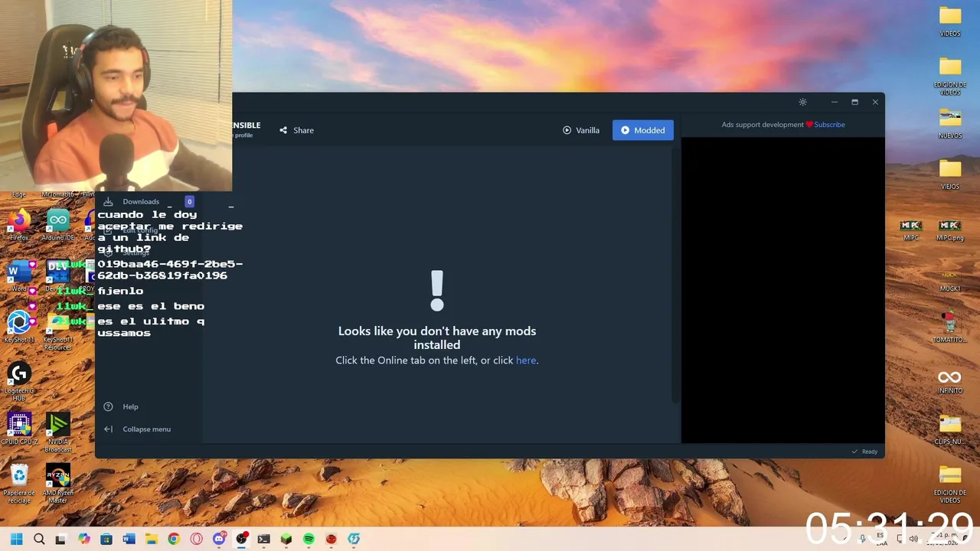Click the webcam overlay thumbnail
Screen dimensions: 980x551
116,96
